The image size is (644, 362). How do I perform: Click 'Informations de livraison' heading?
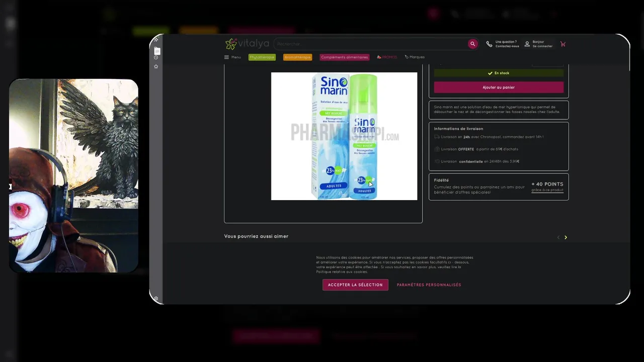coord(458,129)
